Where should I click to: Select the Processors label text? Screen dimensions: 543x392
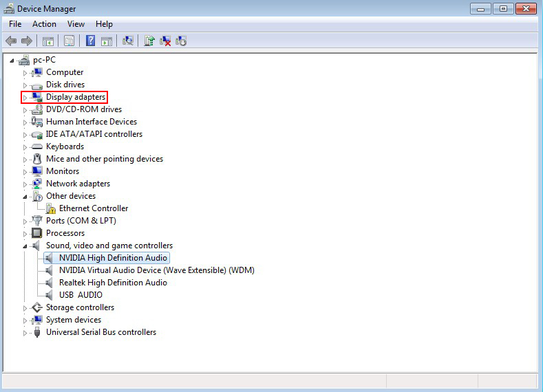coord(65,233)
